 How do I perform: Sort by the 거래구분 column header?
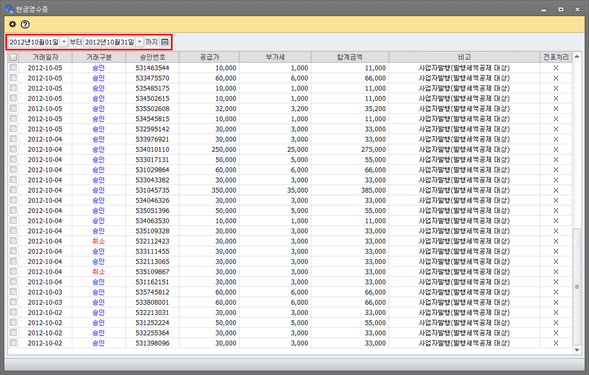[x=99, y=57]
